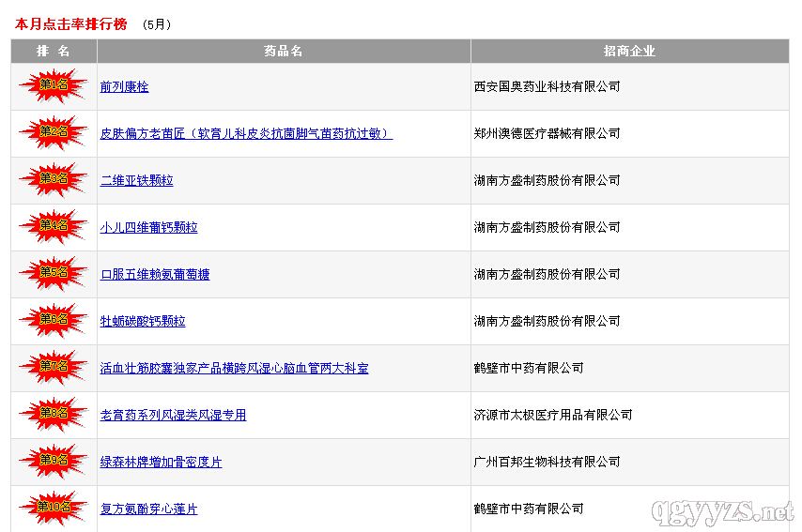The width and height of the screenshot is (802, 532).
Task: Select the 第5名 starburst icon
Action: tap(54, 273)
